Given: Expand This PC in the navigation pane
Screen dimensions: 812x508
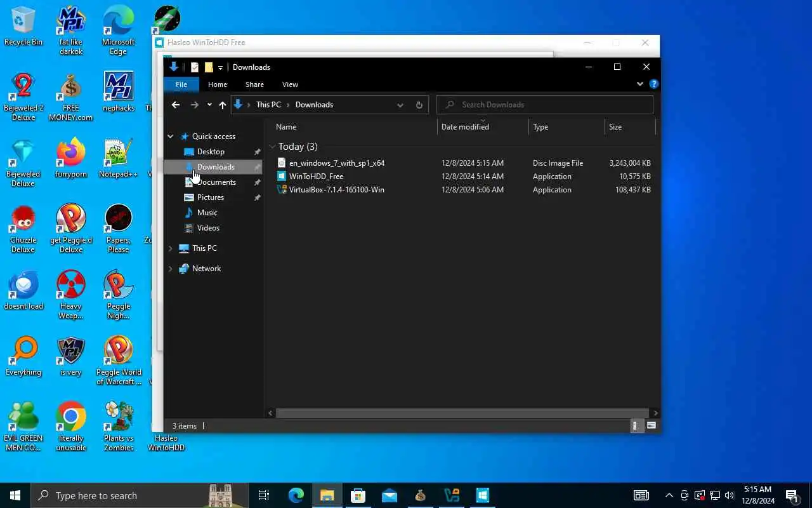Looking at the screenshot, I should click(171, 248).
